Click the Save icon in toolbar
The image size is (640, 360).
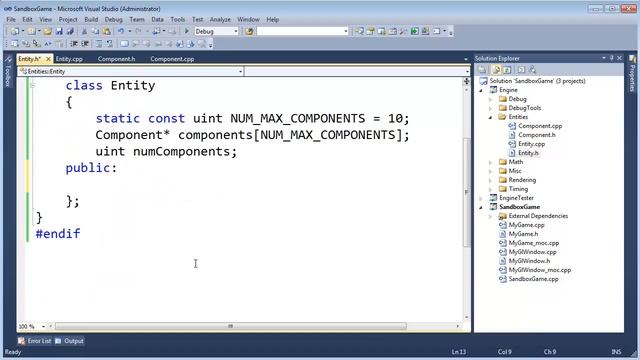tap(59, 31)
